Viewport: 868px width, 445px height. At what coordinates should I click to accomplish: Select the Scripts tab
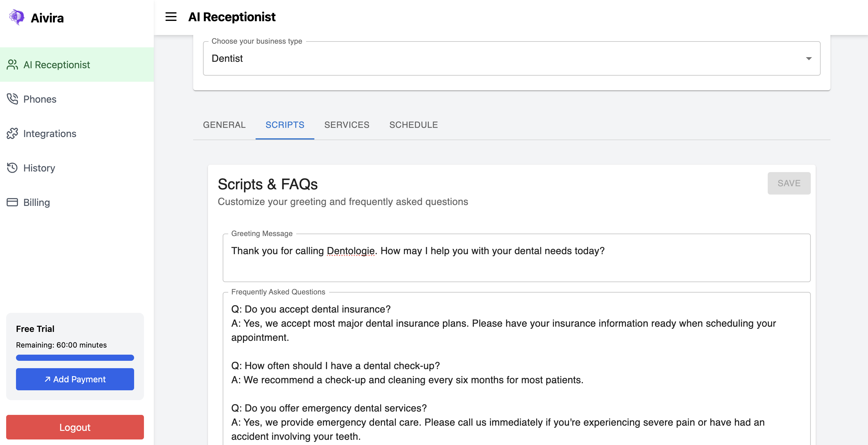[285, 125]
